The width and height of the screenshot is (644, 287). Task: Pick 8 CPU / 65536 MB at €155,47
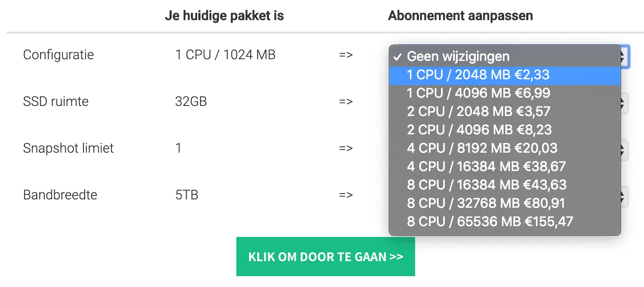pos(490,222)
